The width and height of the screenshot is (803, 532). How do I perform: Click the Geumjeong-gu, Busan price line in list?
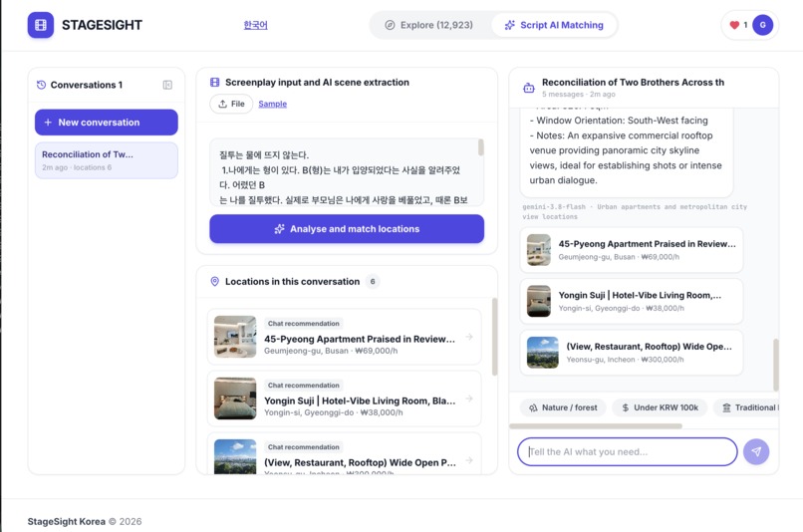pyautogui.click(x=331, y=351)
